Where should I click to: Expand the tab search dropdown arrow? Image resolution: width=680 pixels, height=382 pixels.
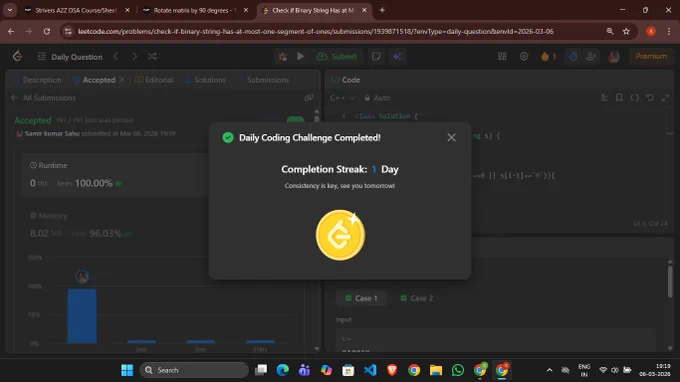pos(10,10)
